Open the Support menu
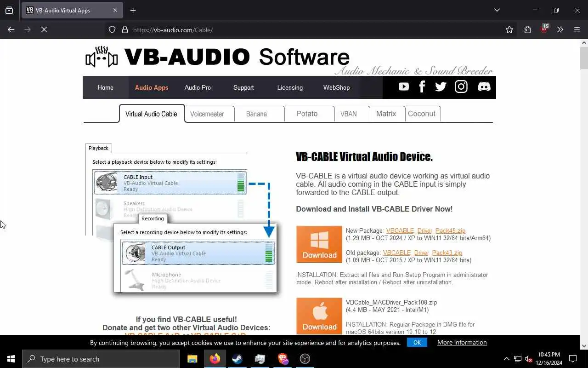 (x=243, y=87)
